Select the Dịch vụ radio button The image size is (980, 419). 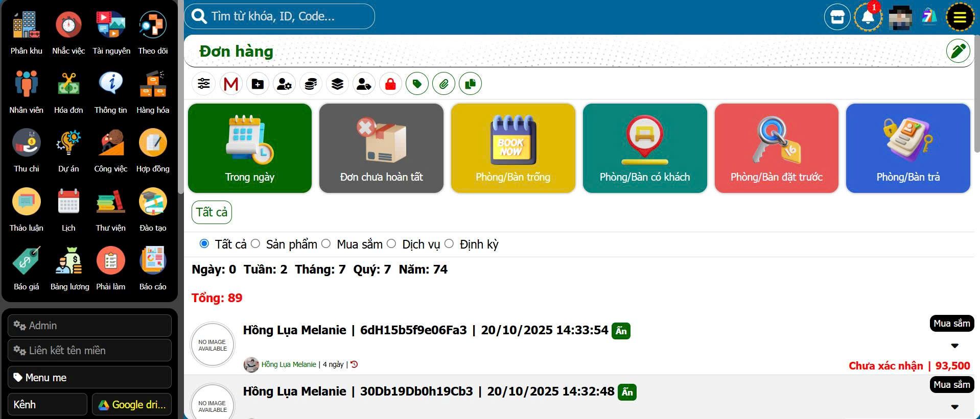point(391,244)
